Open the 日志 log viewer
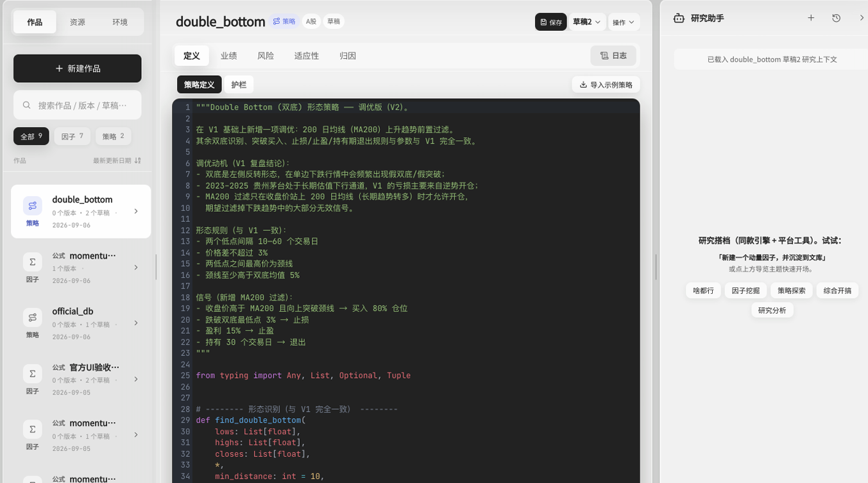 [613, 56]
